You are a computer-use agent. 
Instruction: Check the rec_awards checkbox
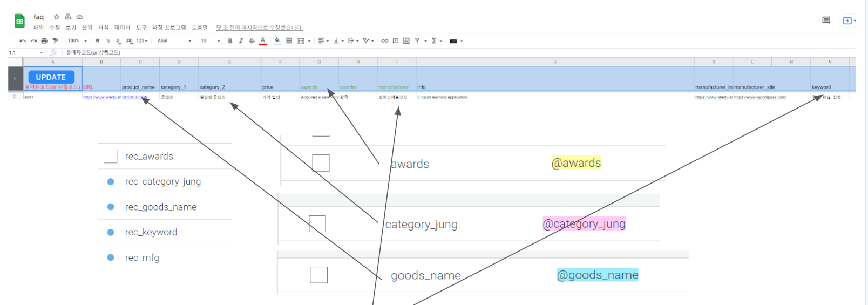(x=110, y=157)
